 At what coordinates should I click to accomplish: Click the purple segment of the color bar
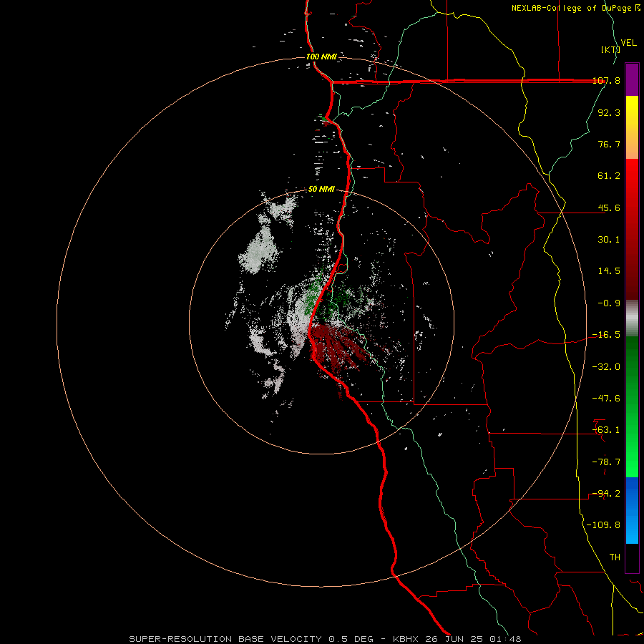(x=632, y=79)
